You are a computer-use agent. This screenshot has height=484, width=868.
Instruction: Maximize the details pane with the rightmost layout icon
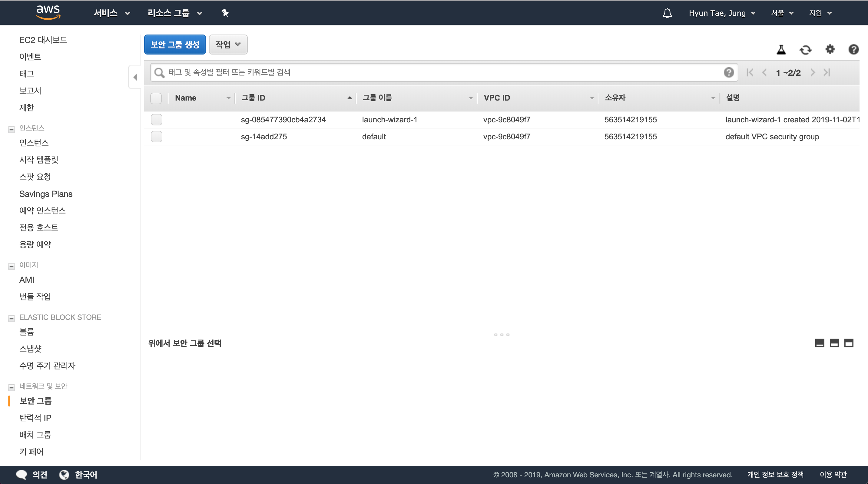[x=848, y=343]
